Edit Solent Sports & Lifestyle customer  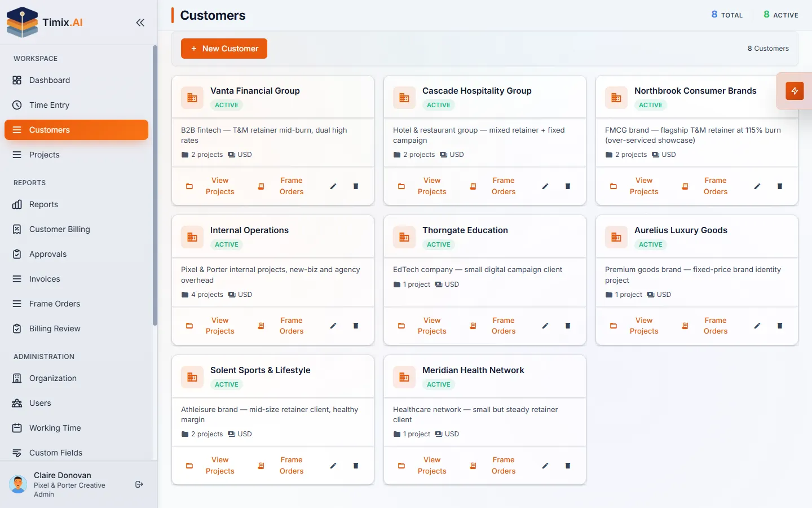[333, 466]
